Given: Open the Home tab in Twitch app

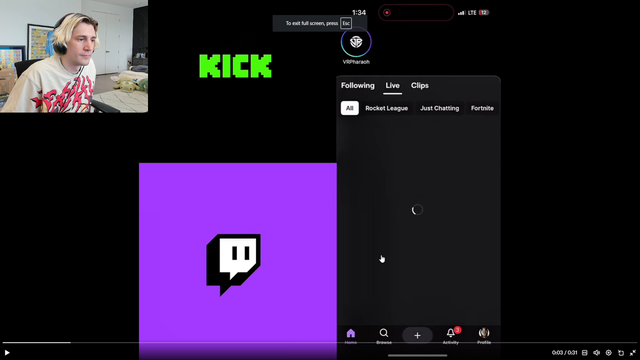Looking at the screenshot, I should click(351, 336).
